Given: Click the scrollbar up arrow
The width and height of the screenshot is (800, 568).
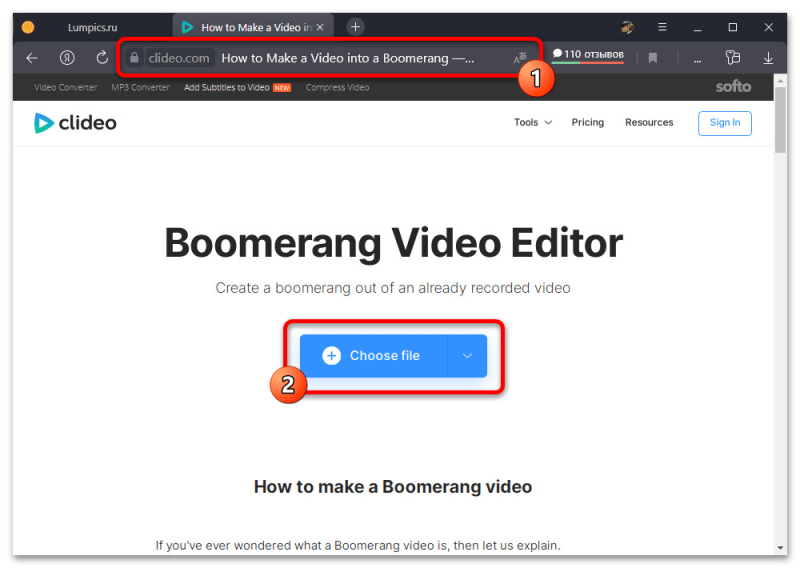Looking at the screenshot, I should [x=780, y=81].
